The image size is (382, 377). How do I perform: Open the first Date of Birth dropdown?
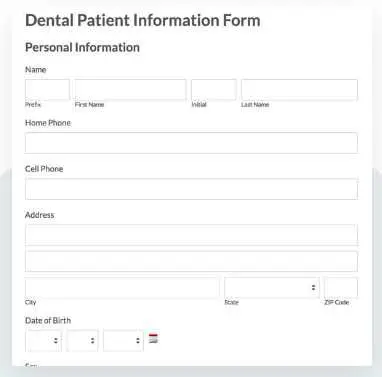click(43, 340)
